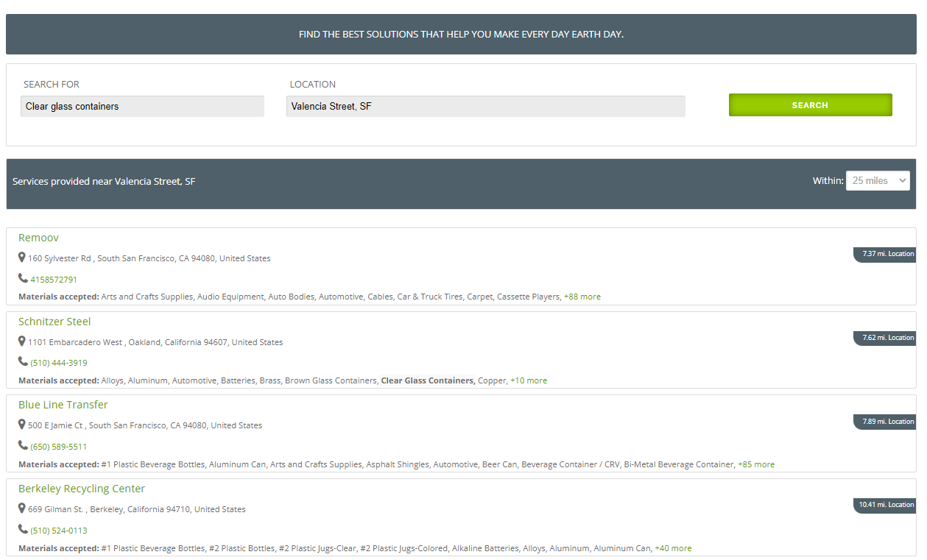
Task: Click the map pin icon for Blue Line Transfer
Action: 22,425
